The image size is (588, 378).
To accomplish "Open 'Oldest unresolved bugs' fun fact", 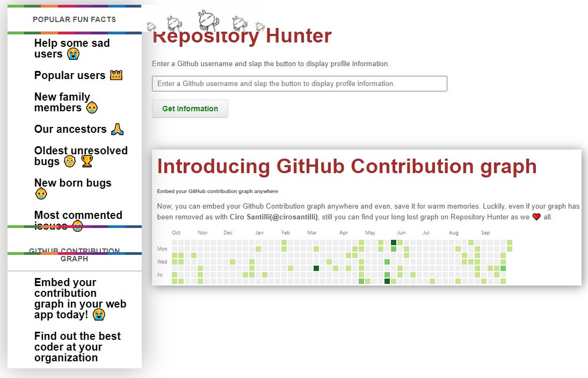I will coord(81,156).
